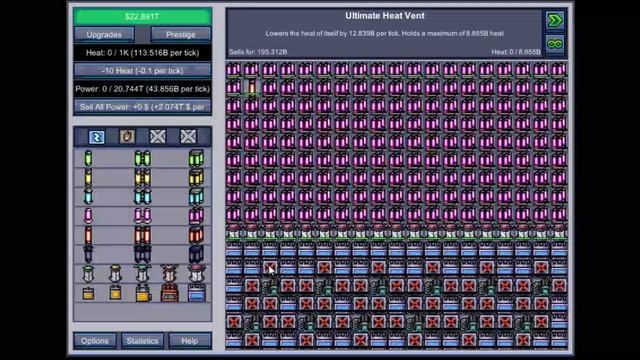Screen dimensions: 640x360
Task: Open the Statistics page
Action: 142,341
